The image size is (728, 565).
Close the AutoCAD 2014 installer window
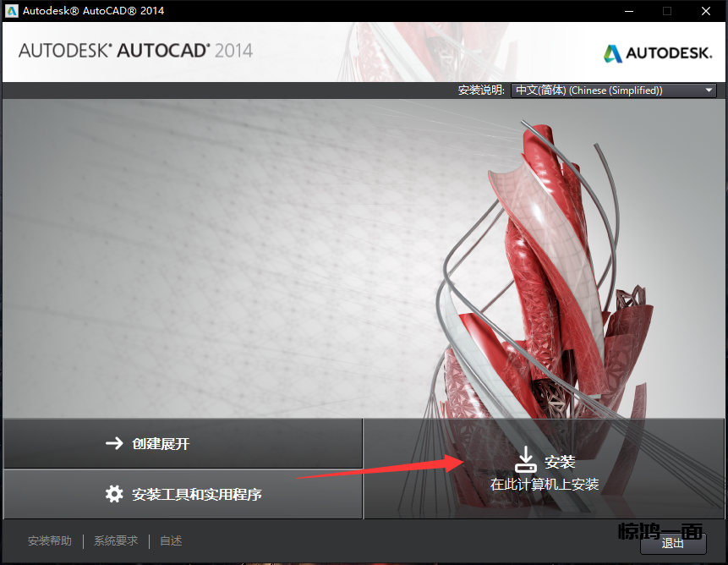click(x=706, y=11)
